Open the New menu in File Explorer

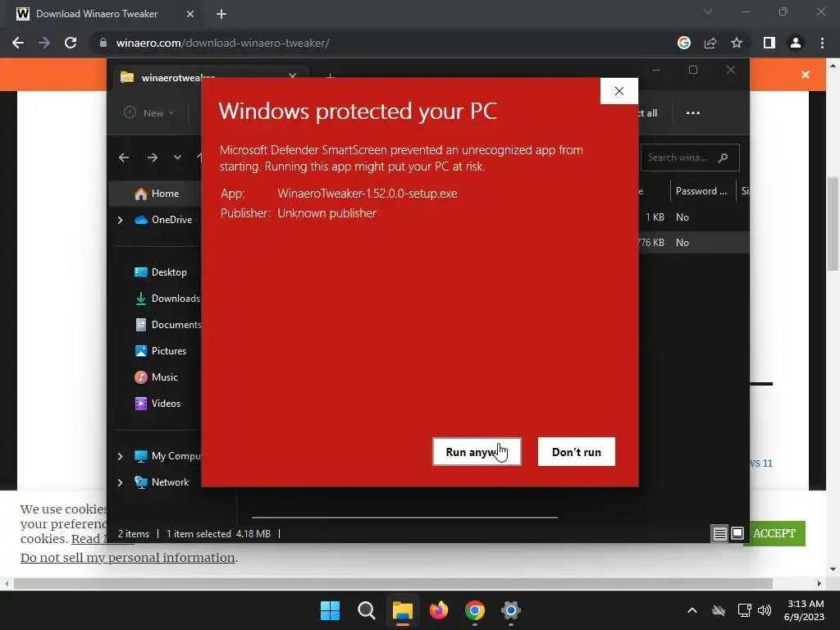(x=149, y=113)
